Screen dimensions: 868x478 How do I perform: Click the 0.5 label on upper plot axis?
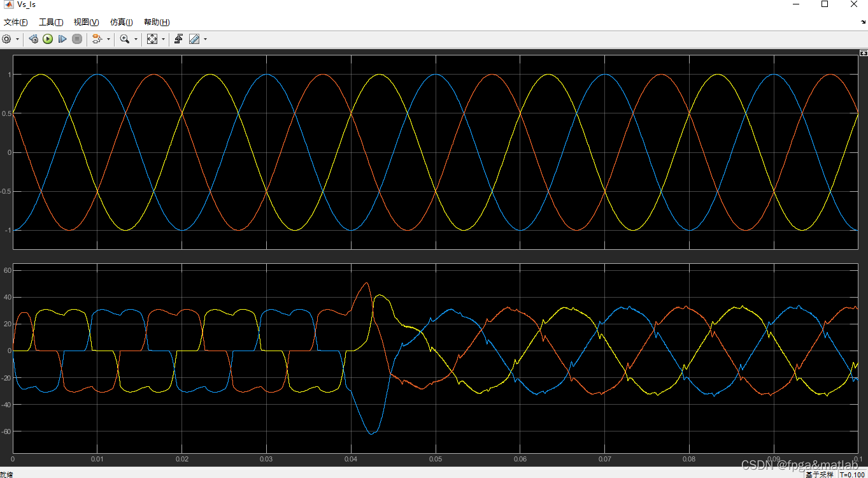coord(7,113)
